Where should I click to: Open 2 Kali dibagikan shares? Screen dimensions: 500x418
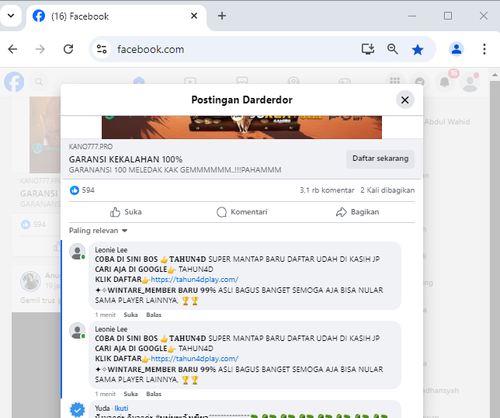click(387, 190)
